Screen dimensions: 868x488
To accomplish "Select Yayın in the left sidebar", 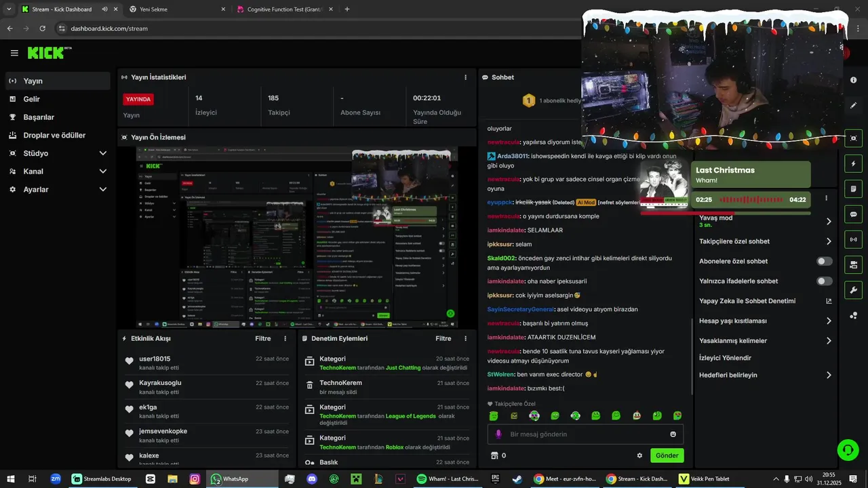I will pyautogui.click(x=58, y=81).
